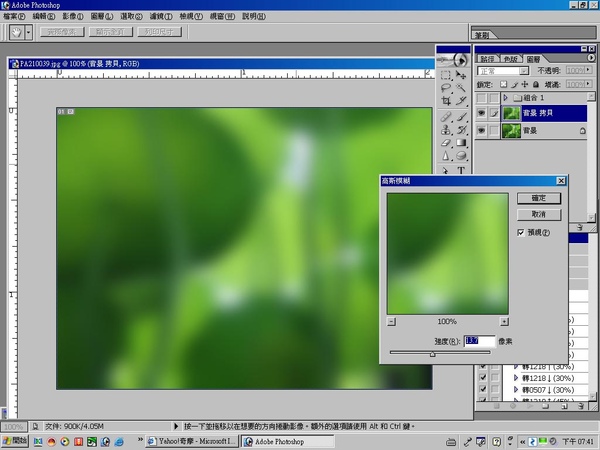Hide the 背景 layer via eye icon
600x450 pixels.
tap(481, 130)
